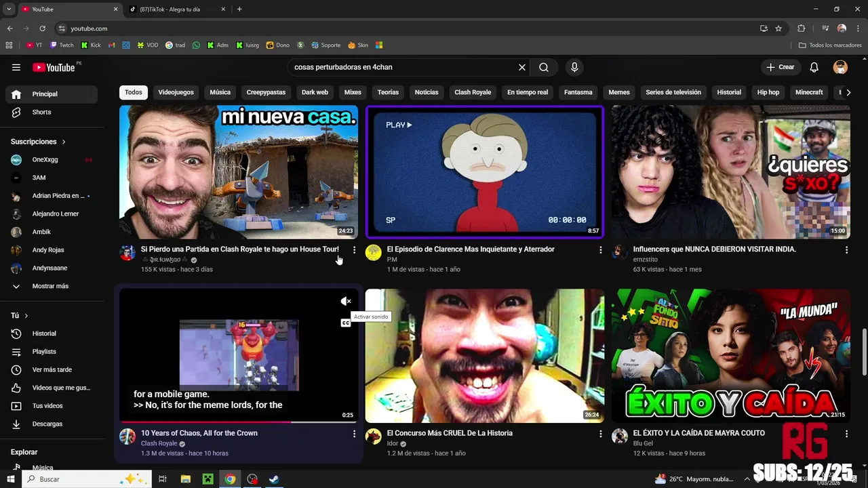Show more filter chips with right arrow

pos(848,92)
